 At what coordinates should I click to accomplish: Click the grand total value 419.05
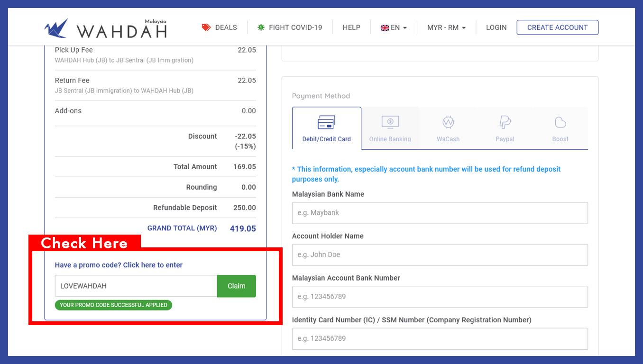(243, 228)
